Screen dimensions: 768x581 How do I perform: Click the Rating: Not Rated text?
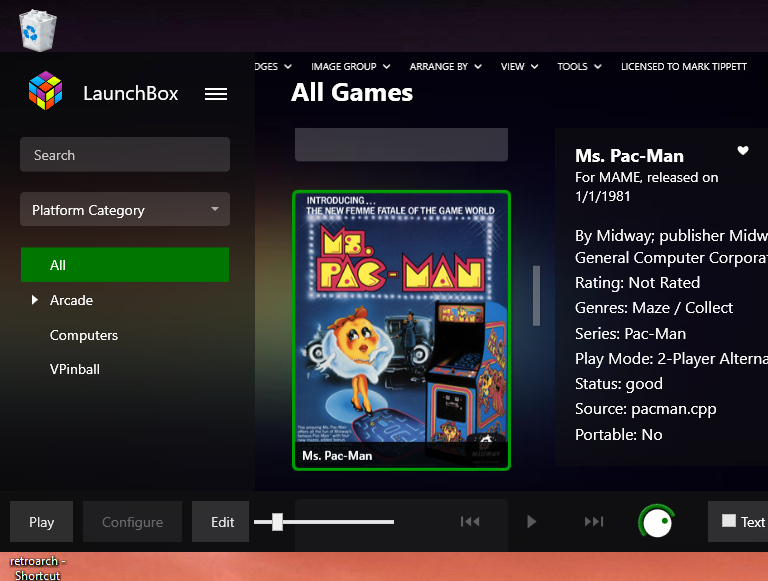637,283
